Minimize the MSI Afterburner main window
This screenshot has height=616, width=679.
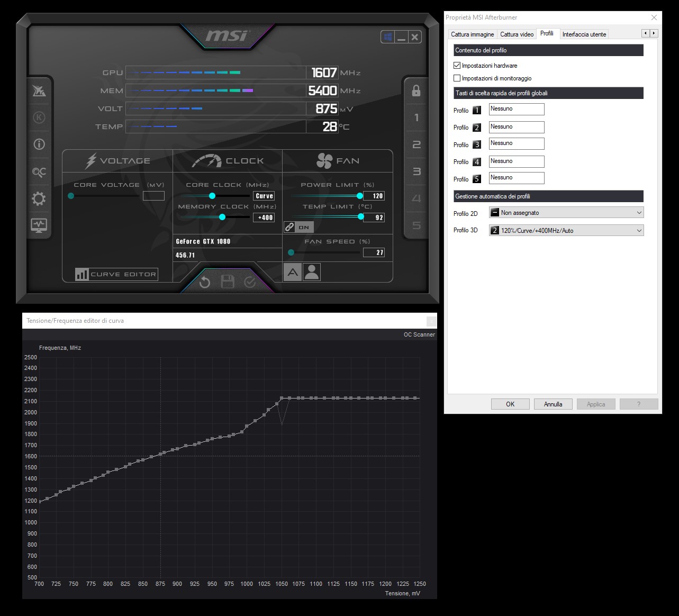[402, 37]
